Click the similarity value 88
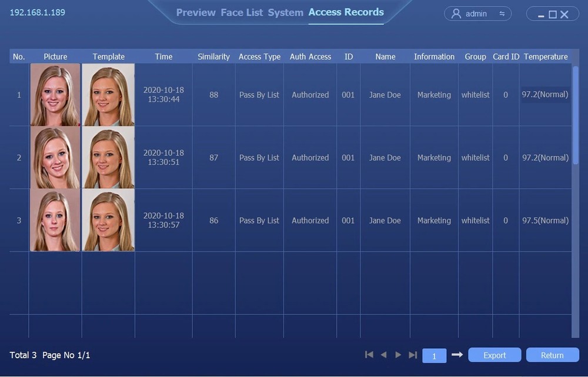This screenshot has height=377, width=588. 214,95
